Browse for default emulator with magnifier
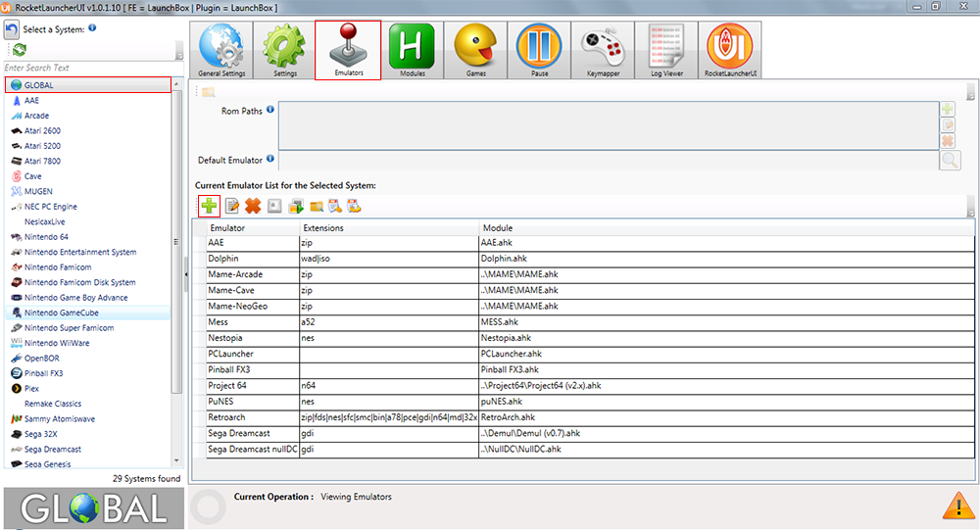The image size is (980, 530). [950, 161]
